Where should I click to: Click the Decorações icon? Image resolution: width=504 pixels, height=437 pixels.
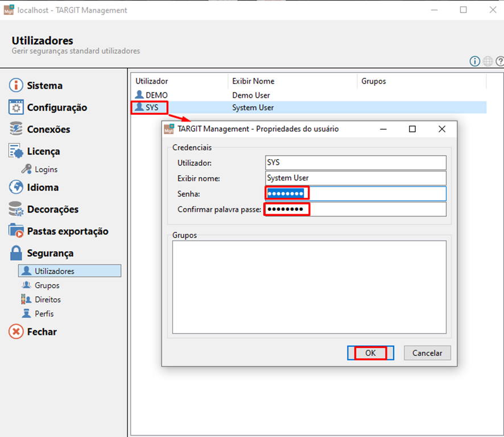[16, 209]
